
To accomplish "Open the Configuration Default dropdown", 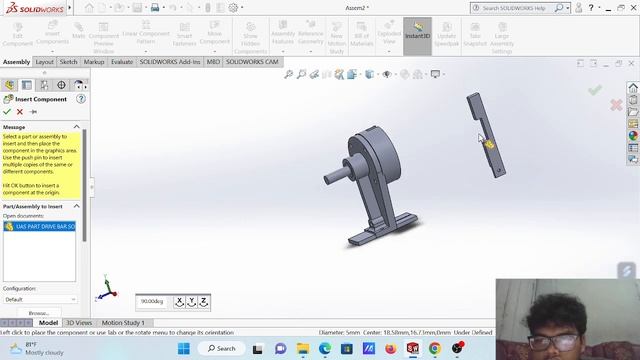I will click(40, 299).
